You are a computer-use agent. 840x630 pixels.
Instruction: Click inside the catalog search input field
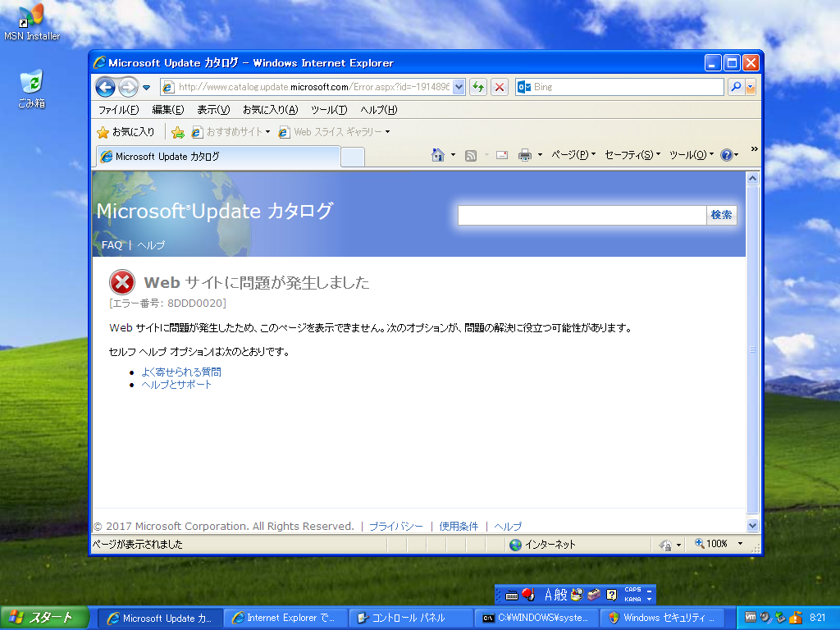point(582,215)
